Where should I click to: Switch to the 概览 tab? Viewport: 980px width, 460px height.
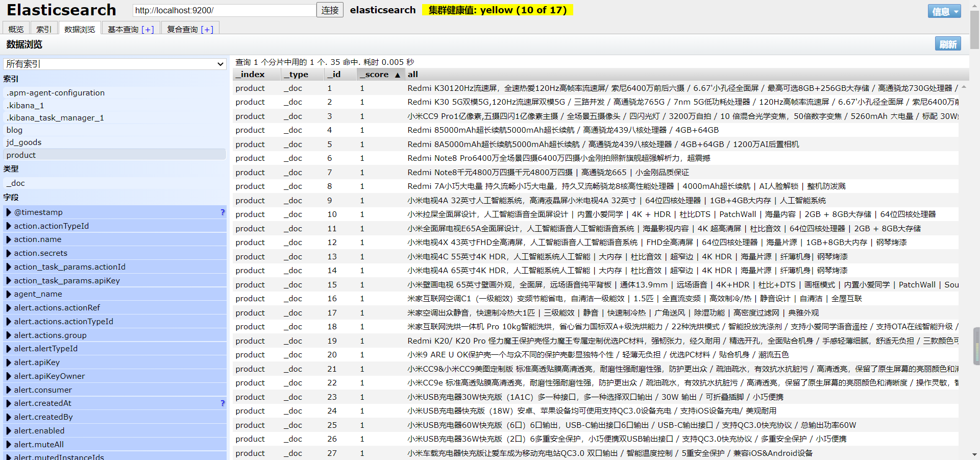coord(16,29)
